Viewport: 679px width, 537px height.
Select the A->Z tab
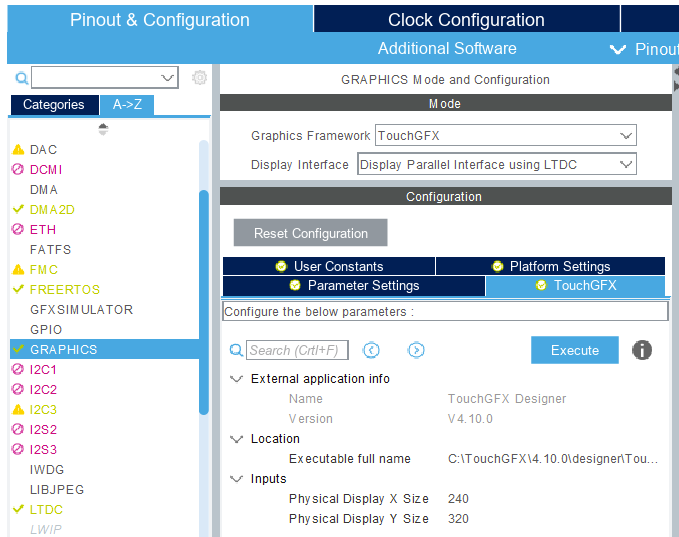[127, 105]
